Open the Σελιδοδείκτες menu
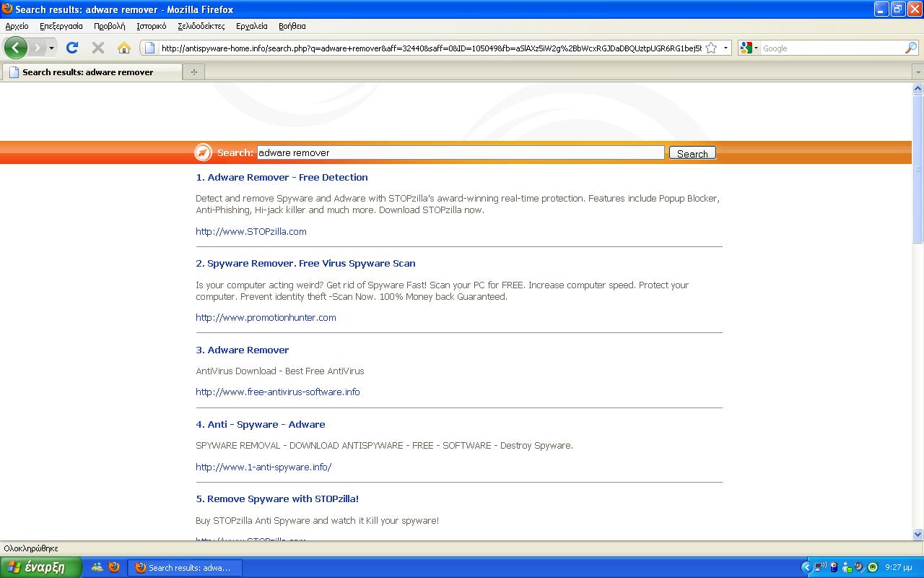The image size is (924, 578). point(201,26)
